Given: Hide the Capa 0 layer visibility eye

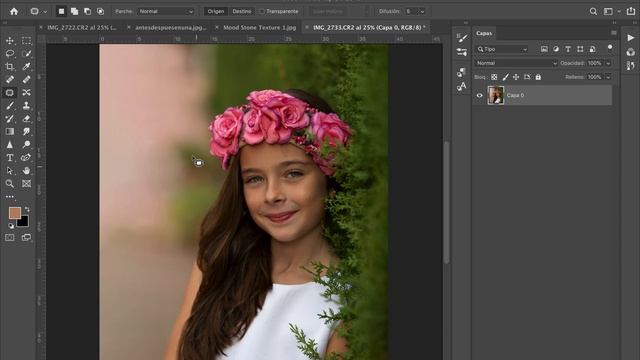Looking at the screenshot, I should [x=480, y=96].
